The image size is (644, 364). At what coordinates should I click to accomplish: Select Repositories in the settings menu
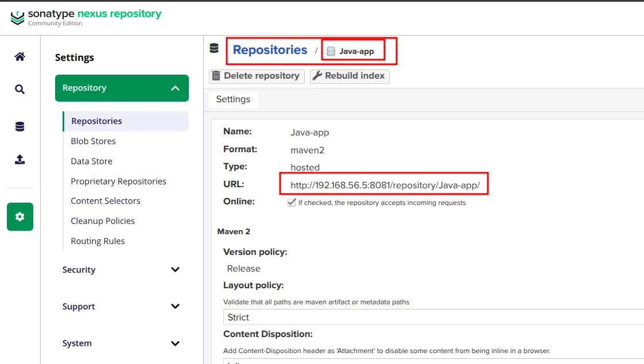click(x=126, y=121)
